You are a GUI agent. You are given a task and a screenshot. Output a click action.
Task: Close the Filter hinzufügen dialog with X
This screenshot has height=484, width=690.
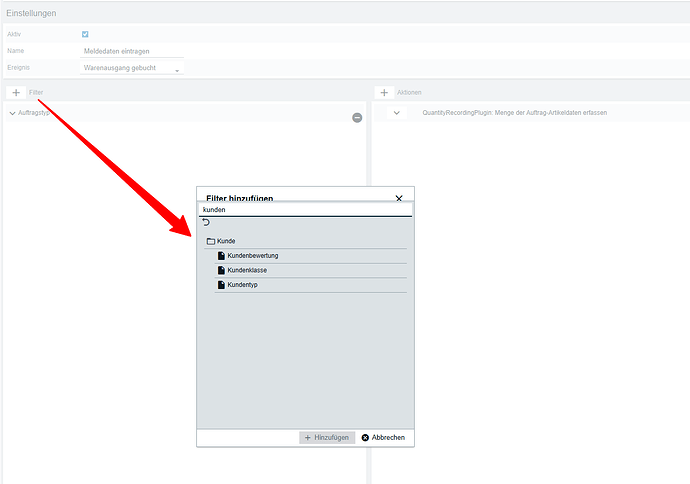click(x=399, y=199)
